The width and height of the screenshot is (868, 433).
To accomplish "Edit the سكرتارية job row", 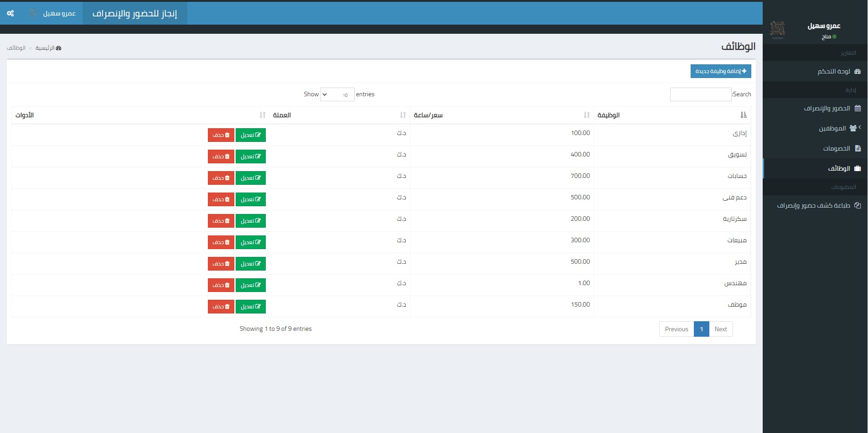I will tap(251, 221).
